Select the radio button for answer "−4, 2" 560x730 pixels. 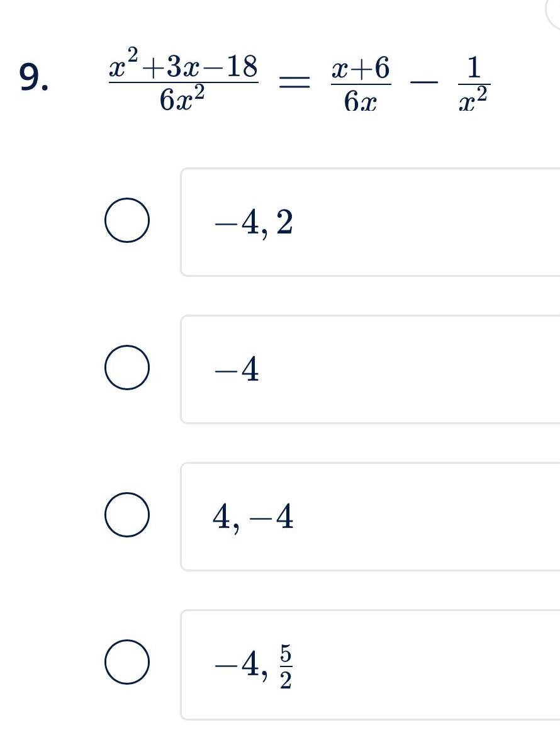pos(128,219)
